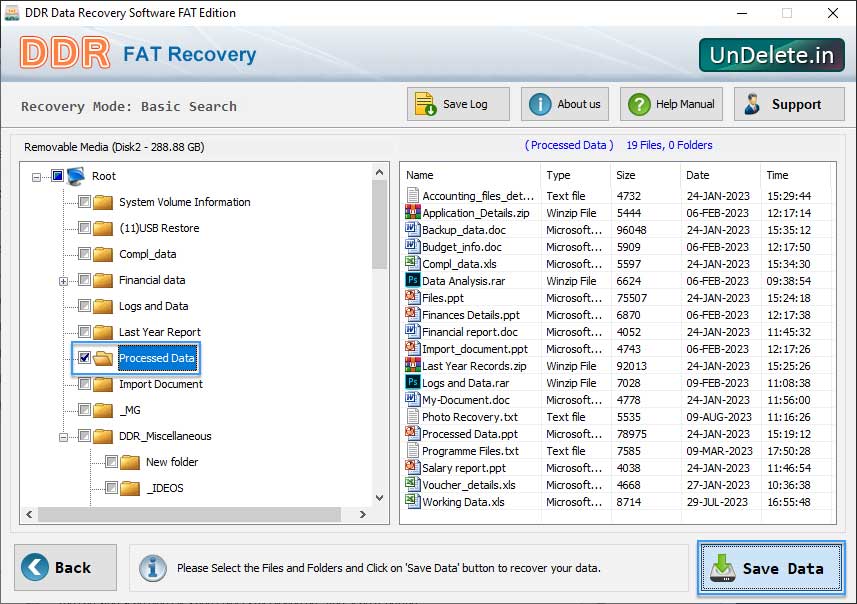
Task: Check the System Volume Information checkbox
Action: click(x=84, y=202)
